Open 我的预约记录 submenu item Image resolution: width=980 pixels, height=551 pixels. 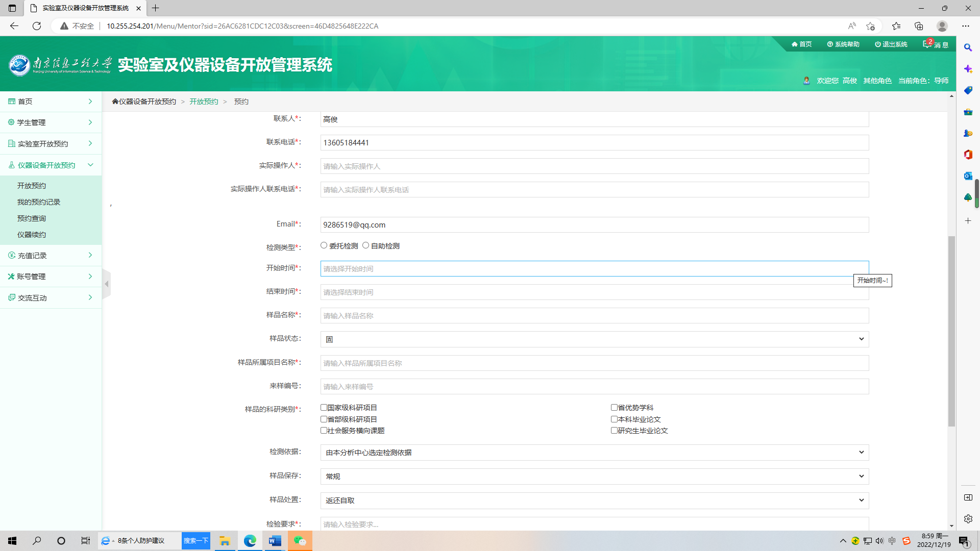tap(39, 202)
